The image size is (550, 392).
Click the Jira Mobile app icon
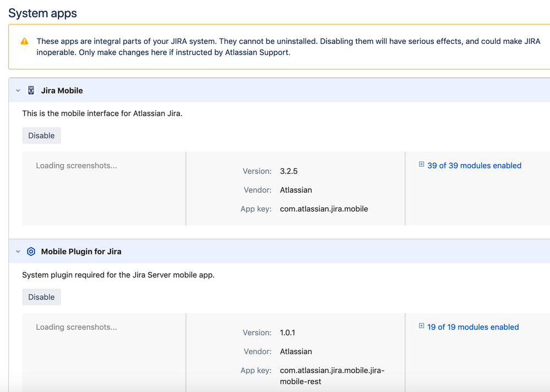click(x=31, y=90)
